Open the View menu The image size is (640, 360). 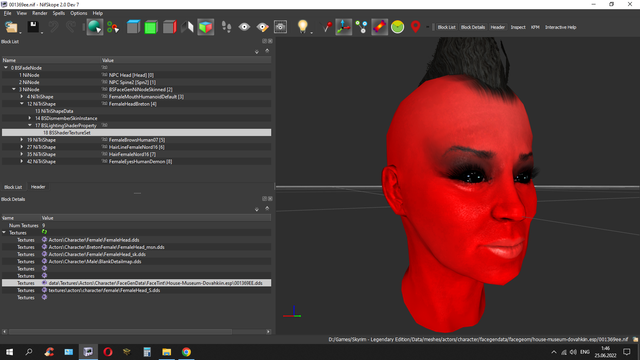tap(22, 13)
